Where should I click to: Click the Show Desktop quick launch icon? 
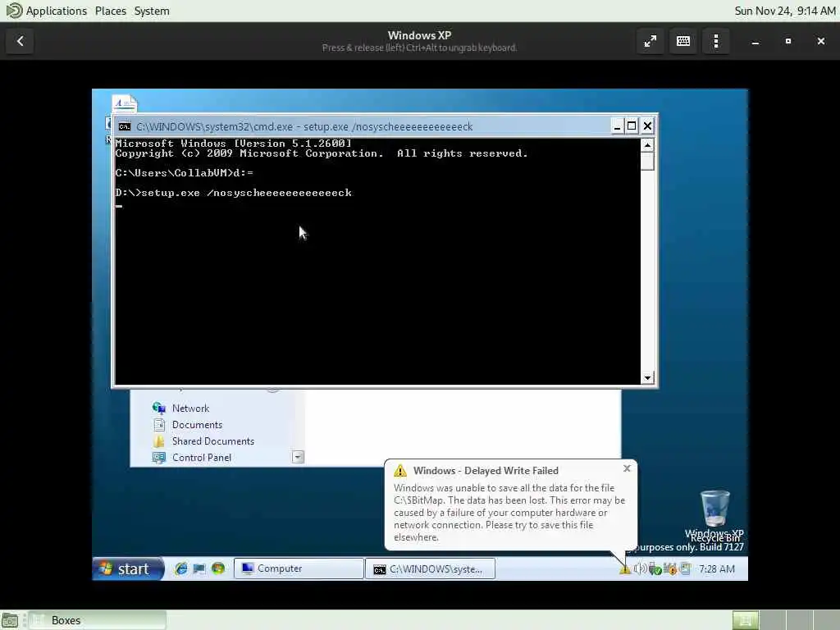point(199,568)
